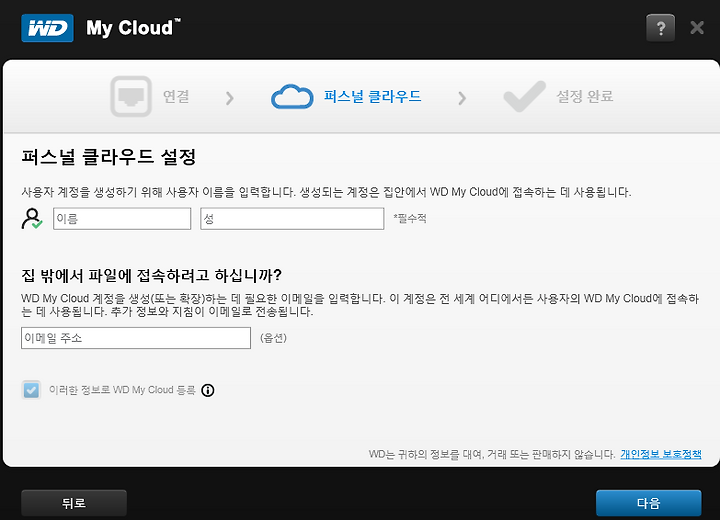Click the 다음 next button
The height and width of the screenshot is (520, 720).
pyautogui.click(x=648, y=503)
